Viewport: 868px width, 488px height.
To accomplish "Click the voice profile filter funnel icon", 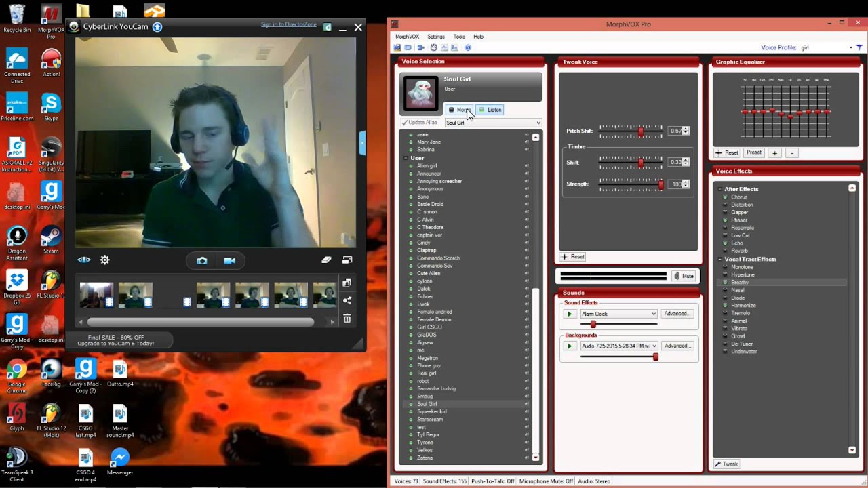I will point(859,47).
